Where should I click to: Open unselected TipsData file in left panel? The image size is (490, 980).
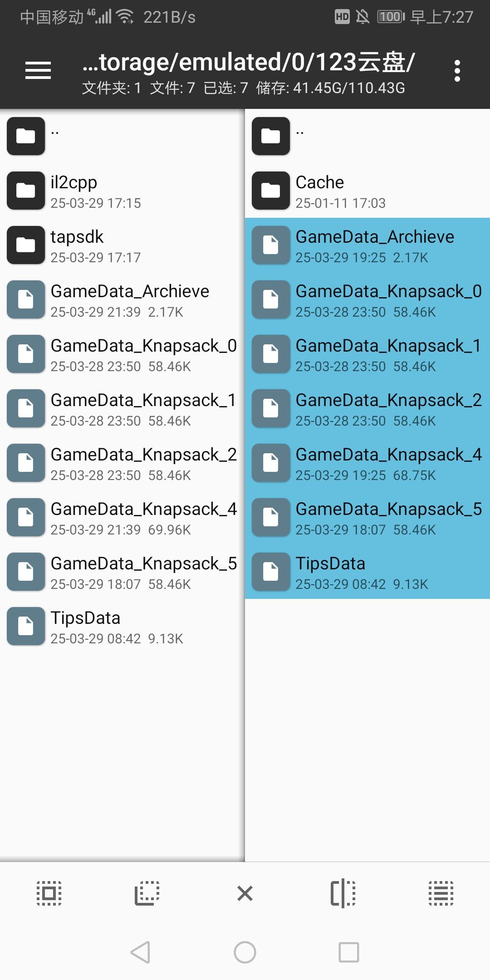point(122,627)
